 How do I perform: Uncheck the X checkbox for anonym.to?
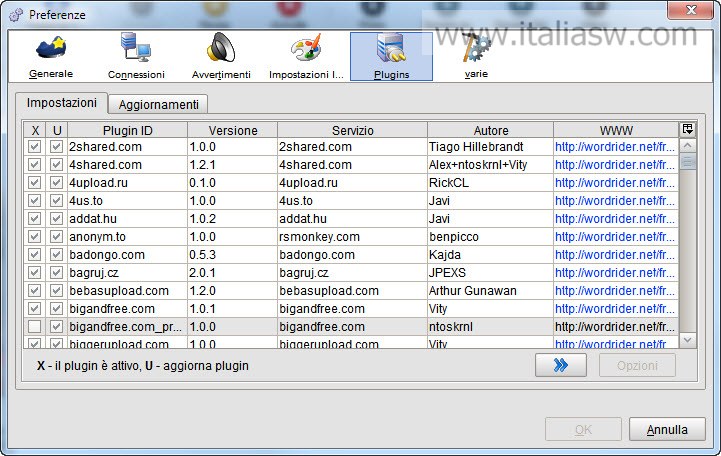(x=34, y=236)
